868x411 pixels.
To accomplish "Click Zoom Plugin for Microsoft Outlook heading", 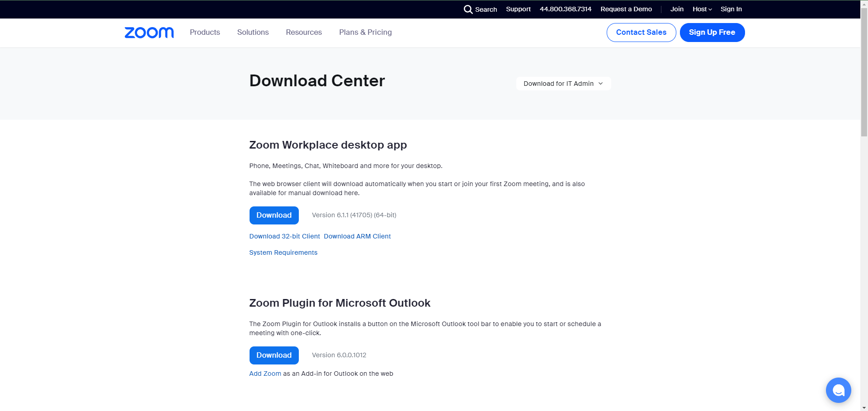I will (x=340, y=303).
